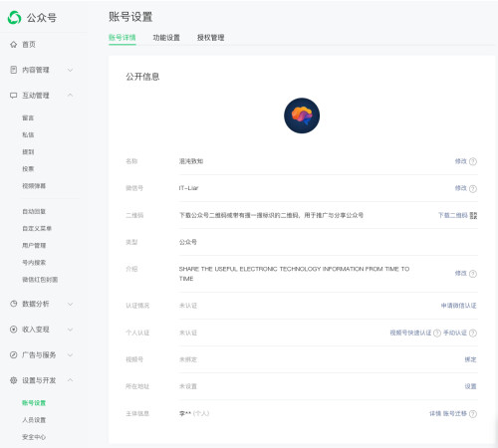498x448 pixels.
Task: Open 号内搜索 in the sidebar
Action: coord(34,263)
